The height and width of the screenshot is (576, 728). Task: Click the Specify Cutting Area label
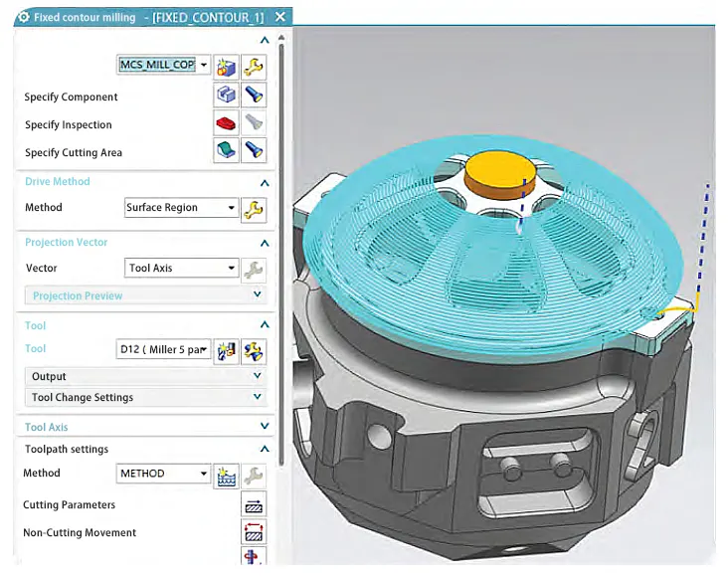click(74, 153)
